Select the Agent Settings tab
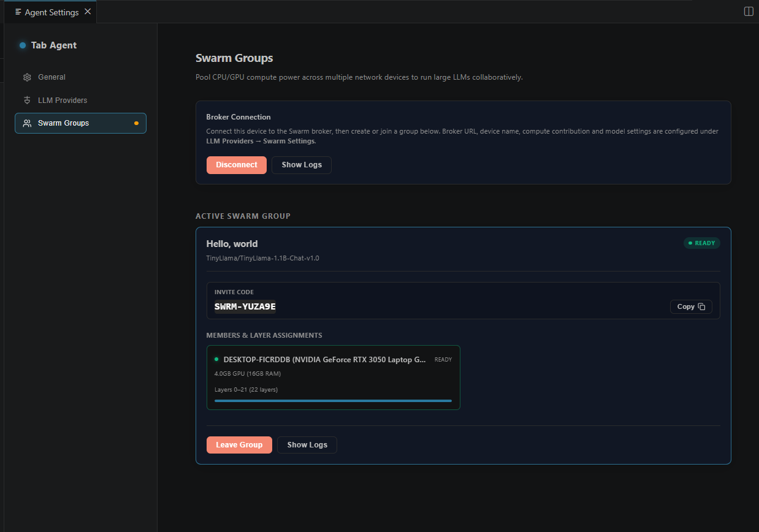Image resolution: width=759 pixels, height=532 pixels. (51, 12)
